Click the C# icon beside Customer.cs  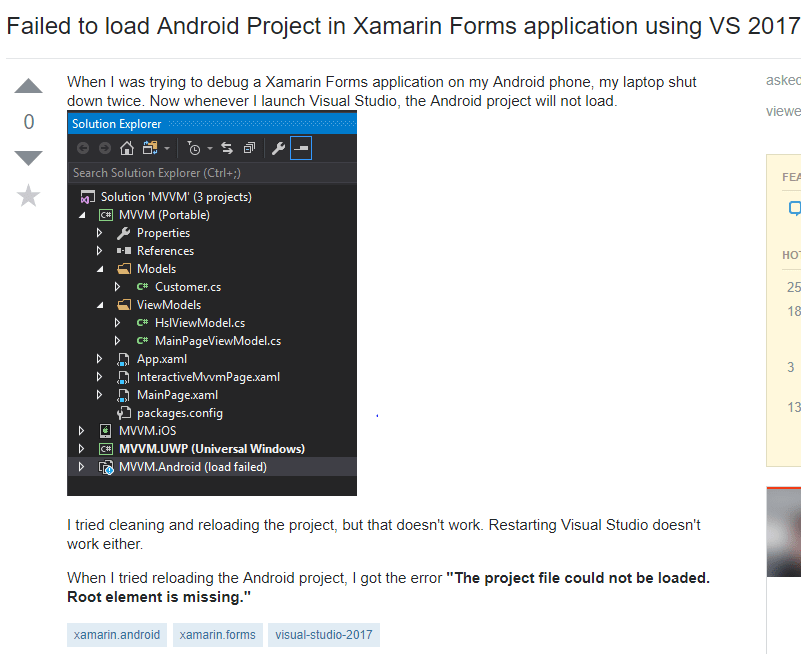[143, 287]
